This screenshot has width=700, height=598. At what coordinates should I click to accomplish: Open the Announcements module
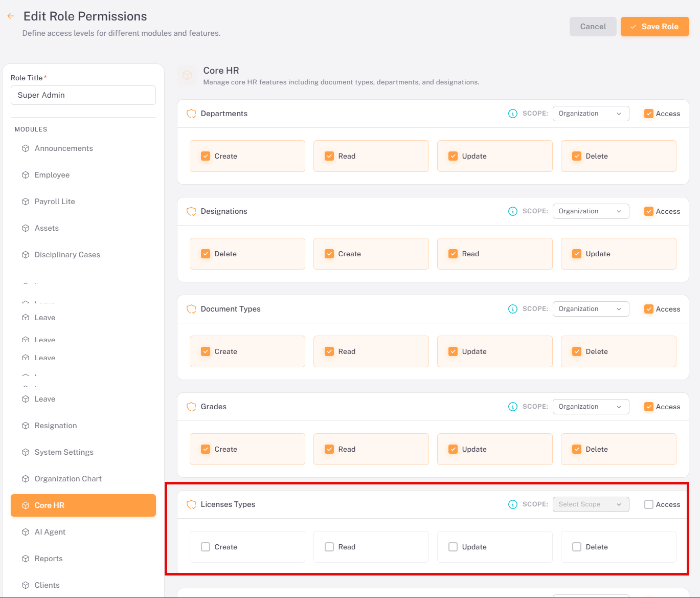[x=83, y=148]
